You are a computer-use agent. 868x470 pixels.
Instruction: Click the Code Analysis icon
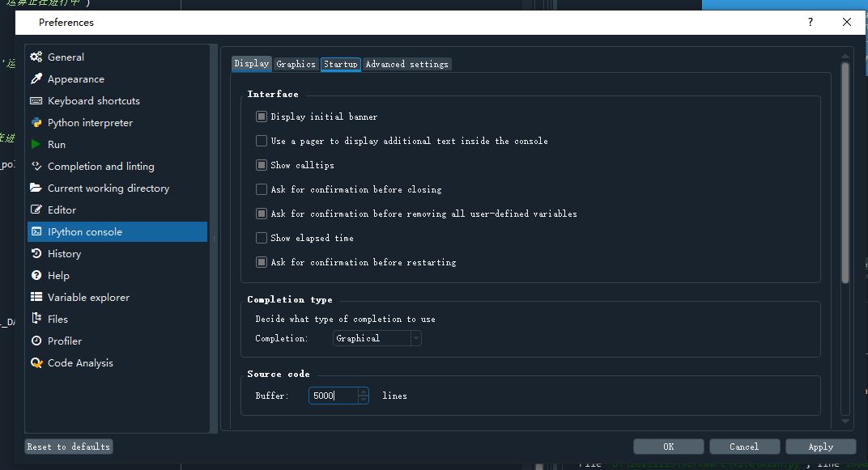[x=36, y=362]
